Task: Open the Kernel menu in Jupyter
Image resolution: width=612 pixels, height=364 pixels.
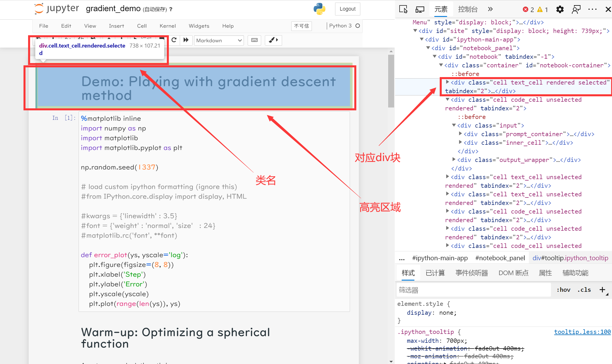Action: pos(167,26)
